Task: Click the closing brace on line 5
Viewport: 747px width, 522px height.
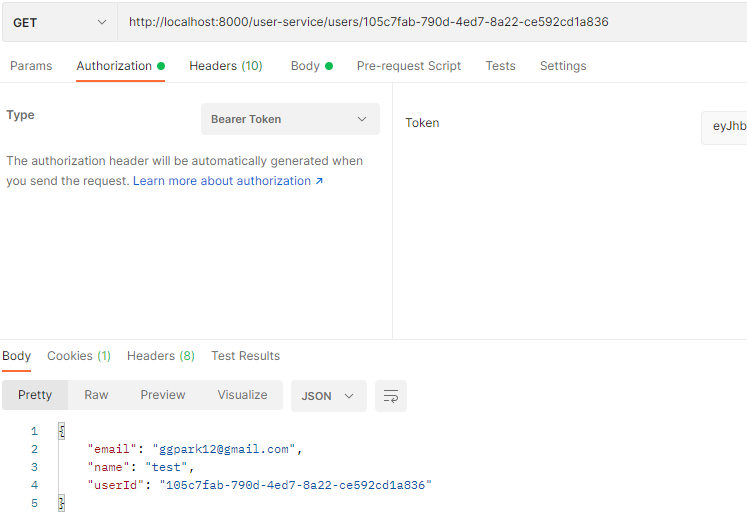Action: [x=61, y=503]
